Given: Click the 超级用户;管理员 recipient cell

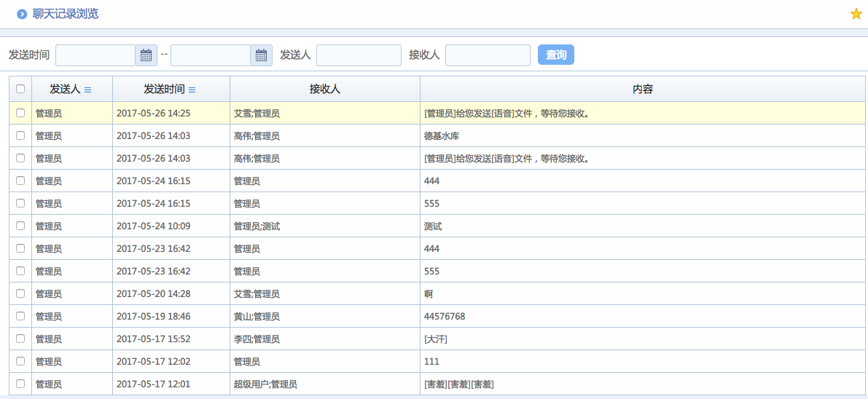Looking at the screenshot, I should click(265, 384).
